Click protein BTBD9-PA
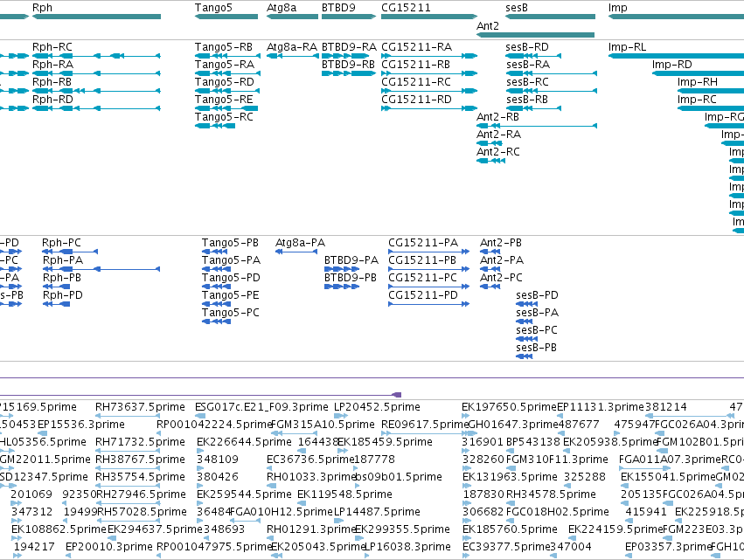 [342, 269]
